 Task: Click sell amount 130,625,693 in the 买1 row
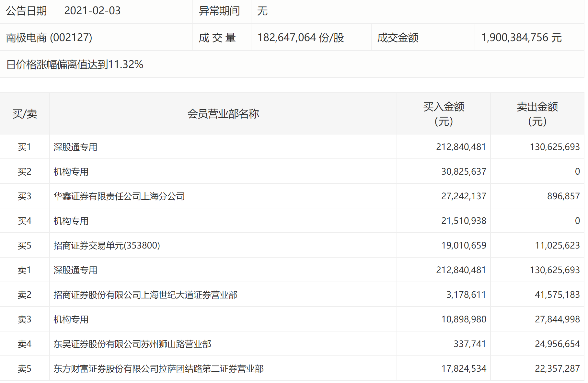click(555, 147)
